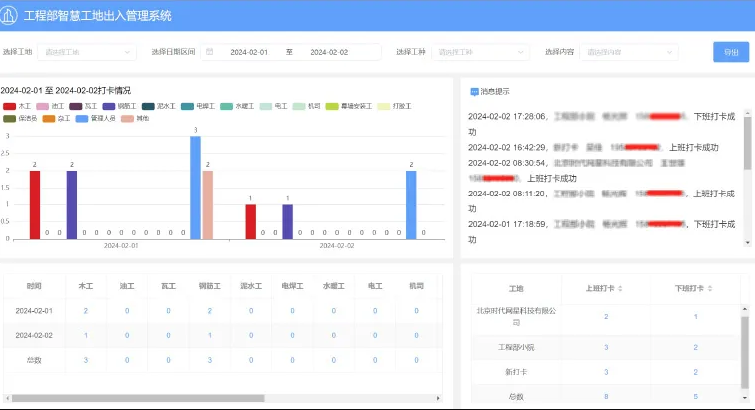Open the 选择内容 dropdown
The width and height of the screenshot is (755, 410).
click(627, 52)
